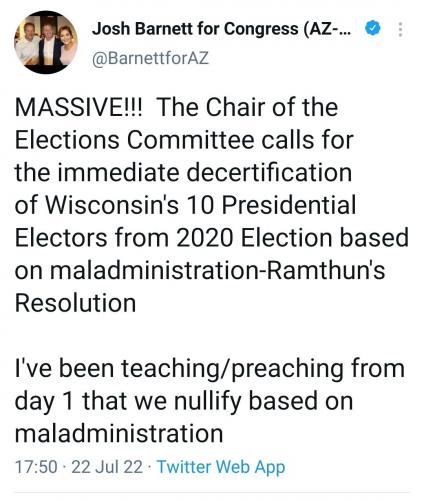The width and height of the screenshot is (424, 500).
Task: Click the 22 Jul 22 date
Action: (107, 466)
